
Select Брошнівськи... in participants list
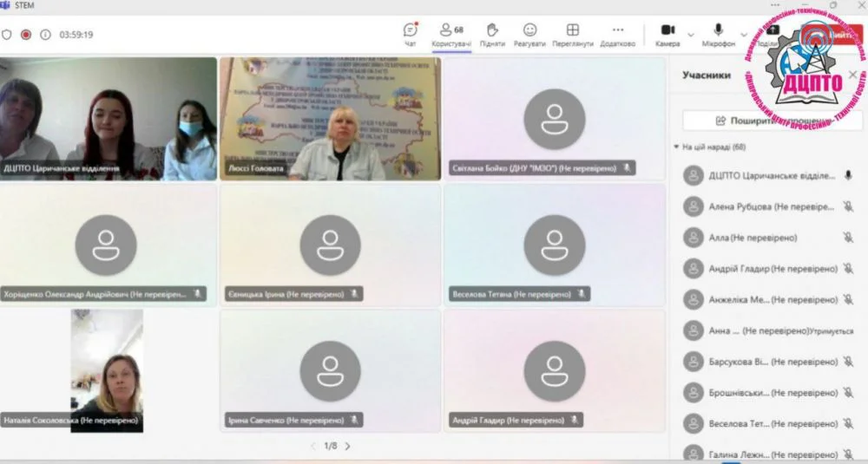[x=769, y=393]
